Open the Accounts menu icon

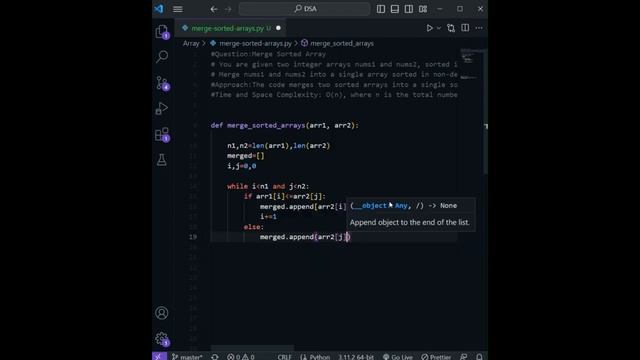click(162, 313)
